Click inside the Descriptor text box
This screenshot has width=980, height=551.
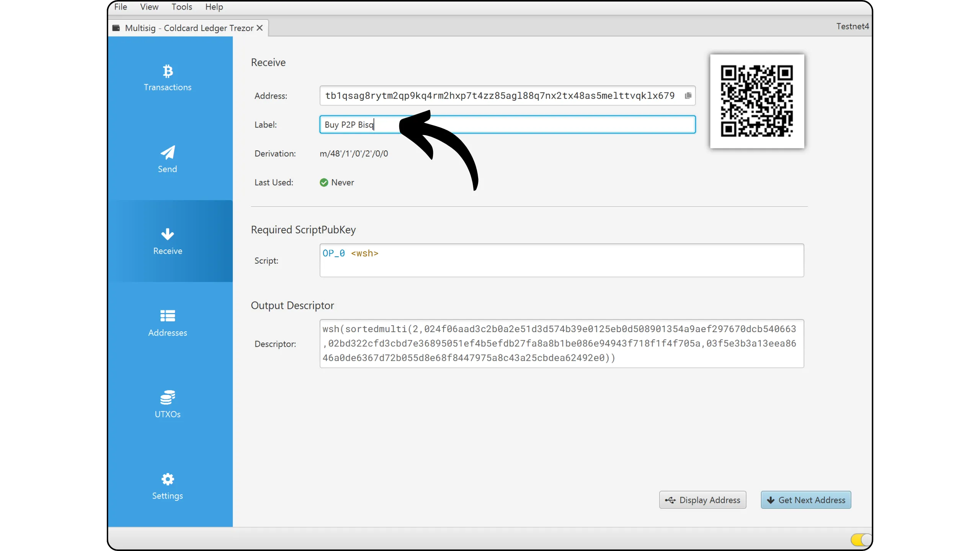[x=561, y=343]
